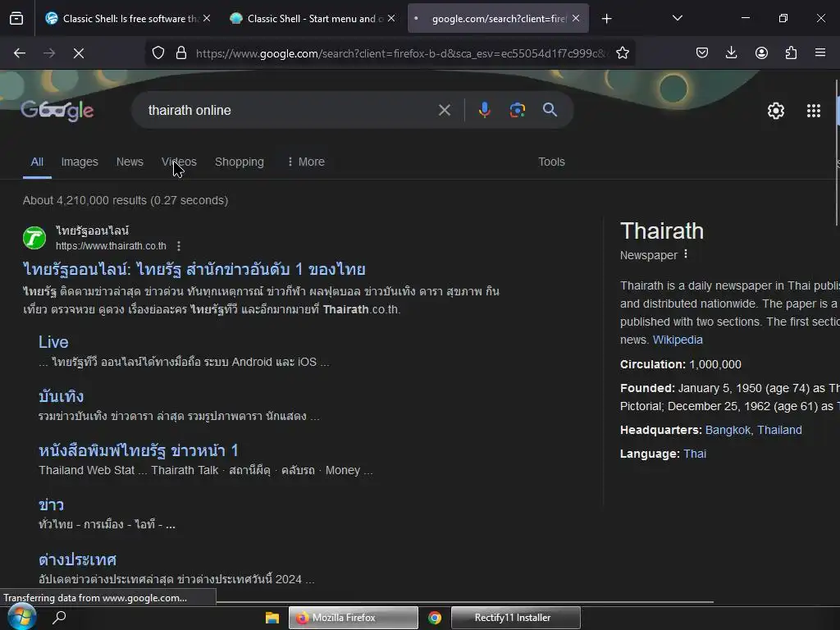Open the Thailand headquarters link

coord(779,430)
